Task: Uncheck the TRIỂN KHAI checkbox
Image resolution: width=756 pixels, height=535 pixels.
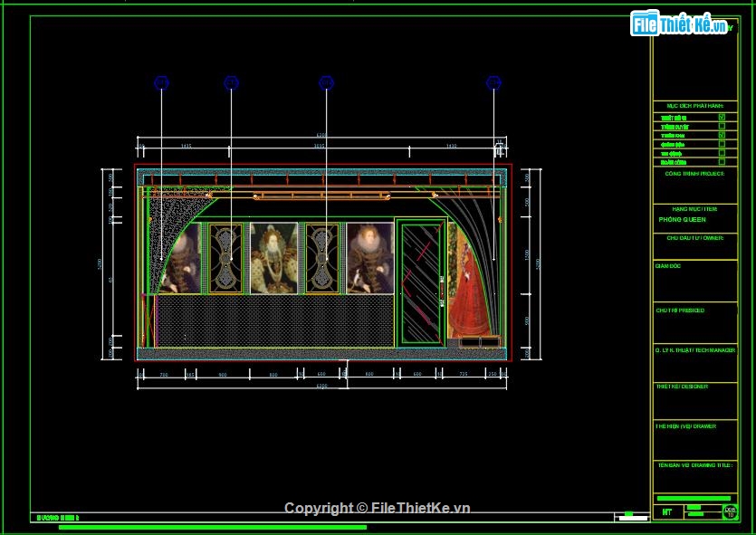Action: point(722,135)
